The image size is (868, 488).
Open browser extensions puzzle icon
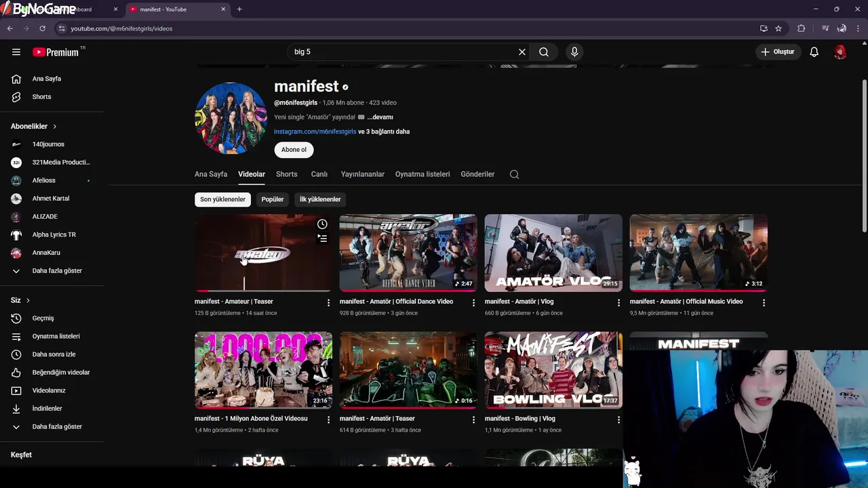(801, 28)
